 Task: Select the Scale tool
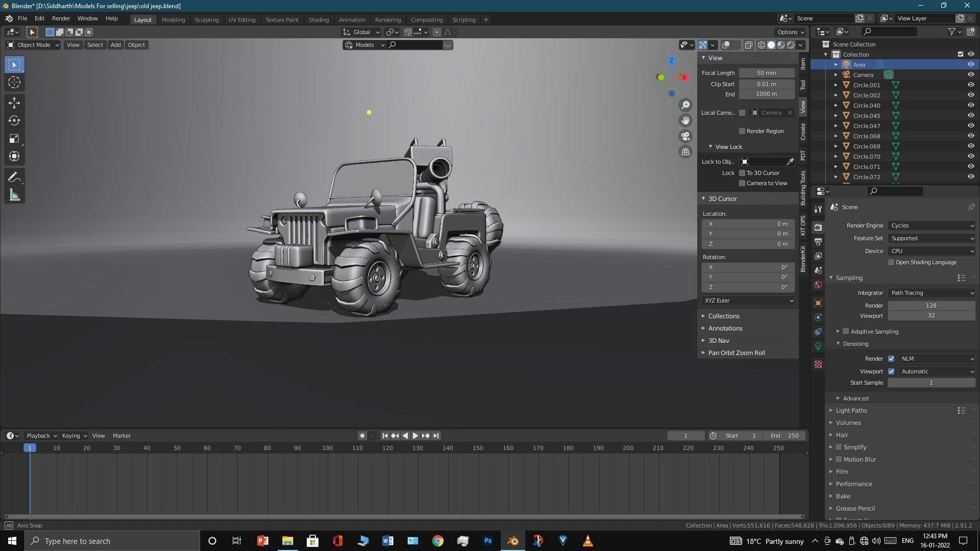coord(14,139)
